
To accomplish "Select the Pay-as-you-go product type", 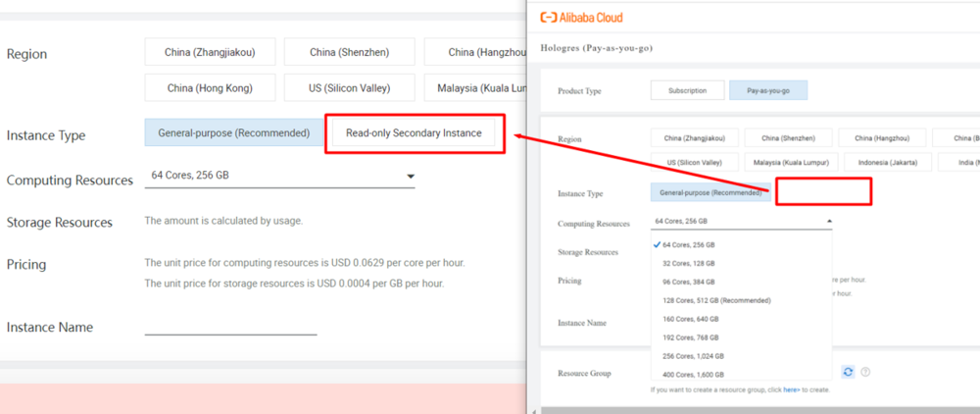I will click(768, 90).
